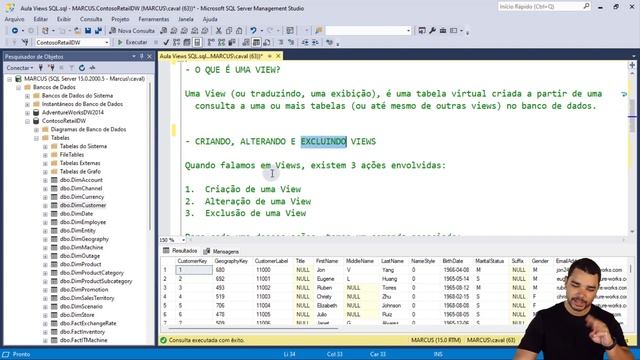Open the Conectar dropdown in Pesquisador de Objetos
Screen dimensions: 640x360
[x=20, y=68]
